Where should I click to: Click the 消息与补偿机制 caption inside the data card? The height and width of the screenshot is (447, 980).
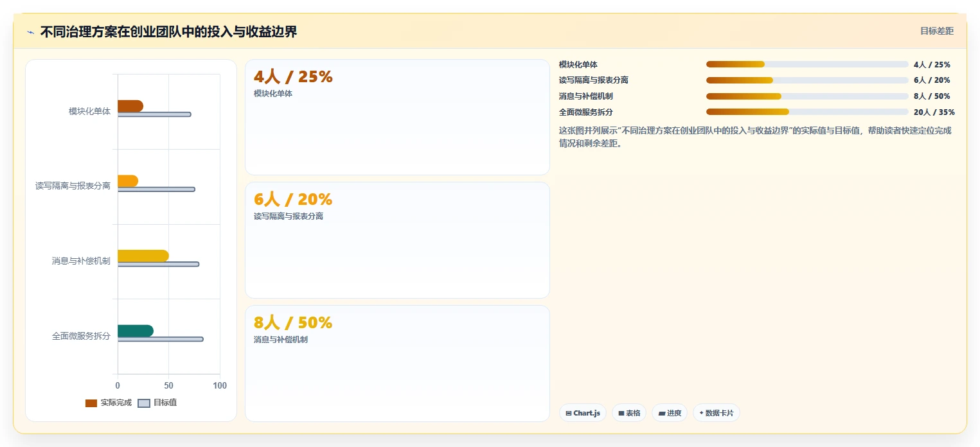point(281,340)
